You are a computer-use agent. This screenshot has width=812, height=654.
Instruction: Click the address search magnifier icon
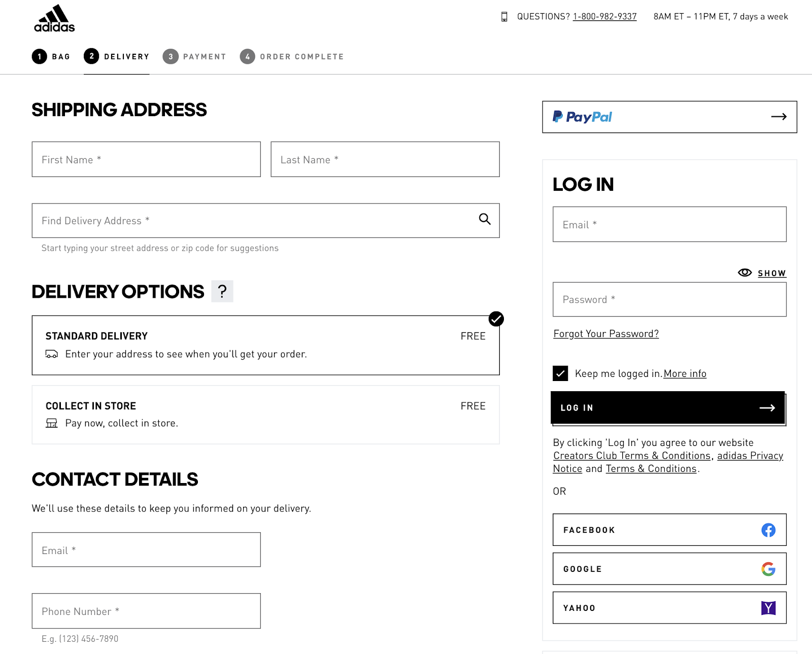click(x=485, y=219)
